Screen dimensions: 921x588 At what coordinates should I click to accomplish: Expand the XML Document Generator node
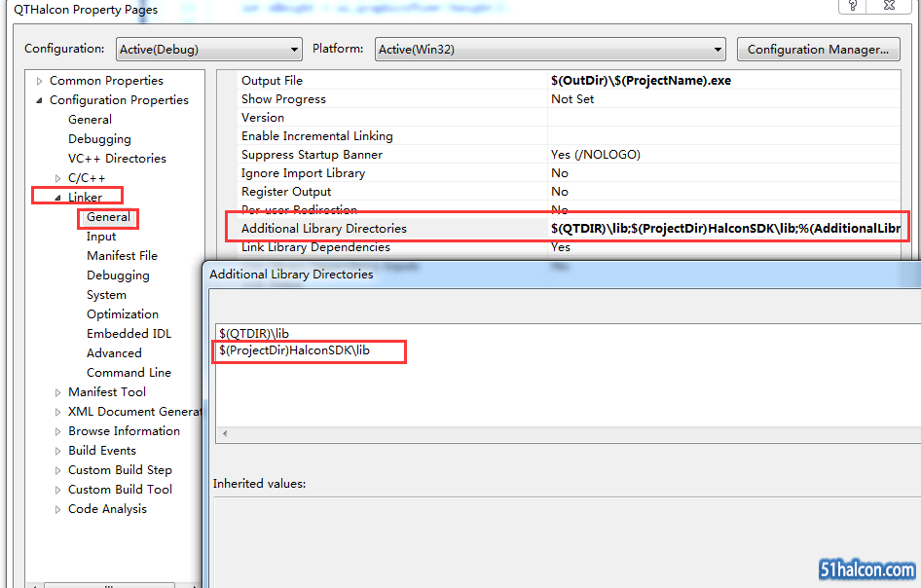click(57, 412)
